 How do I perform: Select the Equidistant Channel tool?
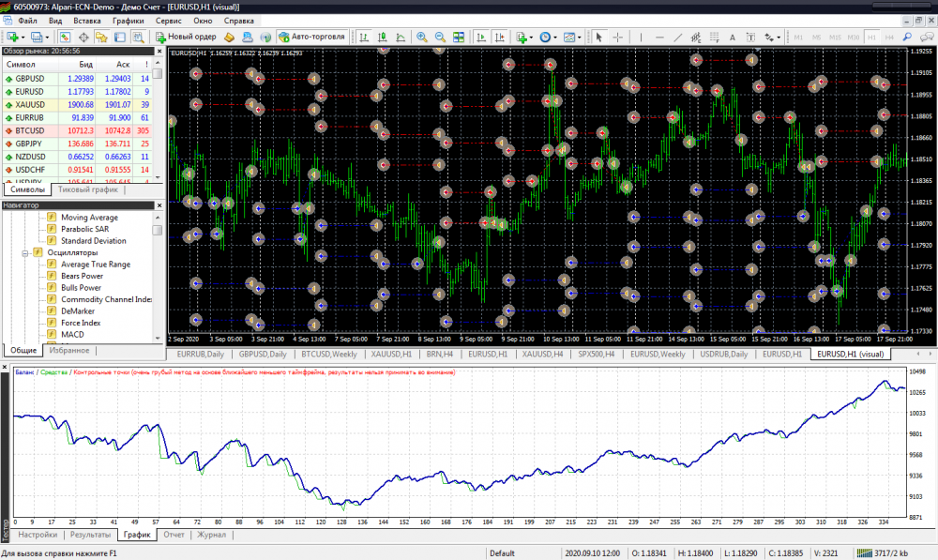[x=696, y=38]
